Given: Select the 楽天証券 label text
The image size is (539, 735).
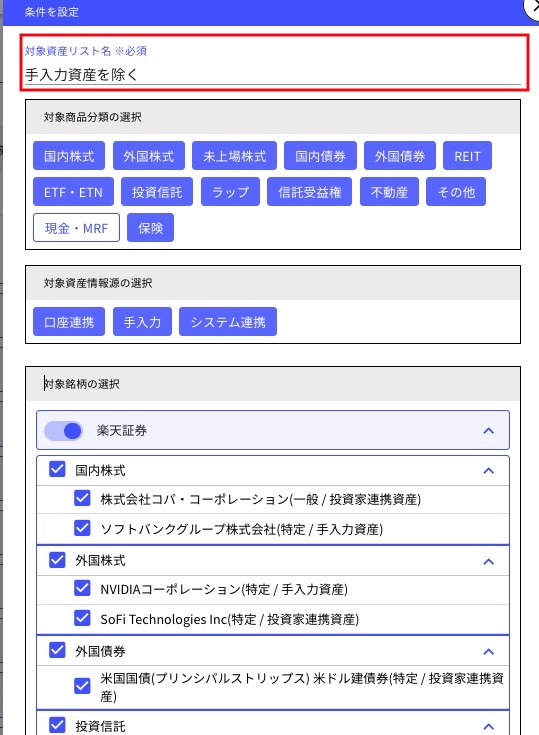Looking at the screenshot, I should coord(122,430).
